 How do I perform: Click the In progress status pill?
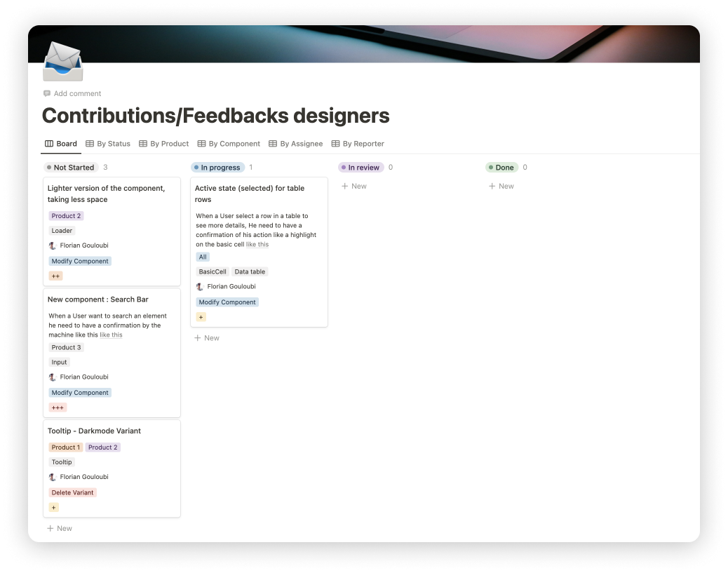pyautogui.click(x=217, y=167)
